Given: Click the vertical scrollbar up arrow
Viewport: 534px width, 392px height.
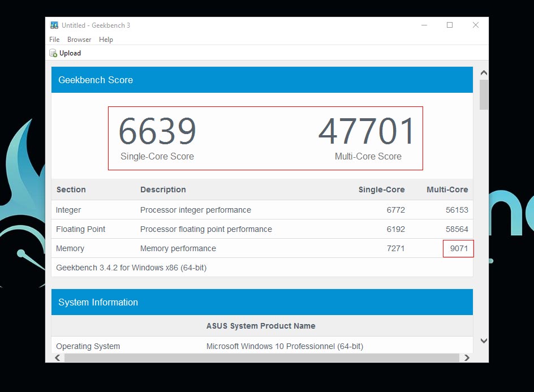Looking at the screenshot, I should pyautogui.click(x=484, y=73).
